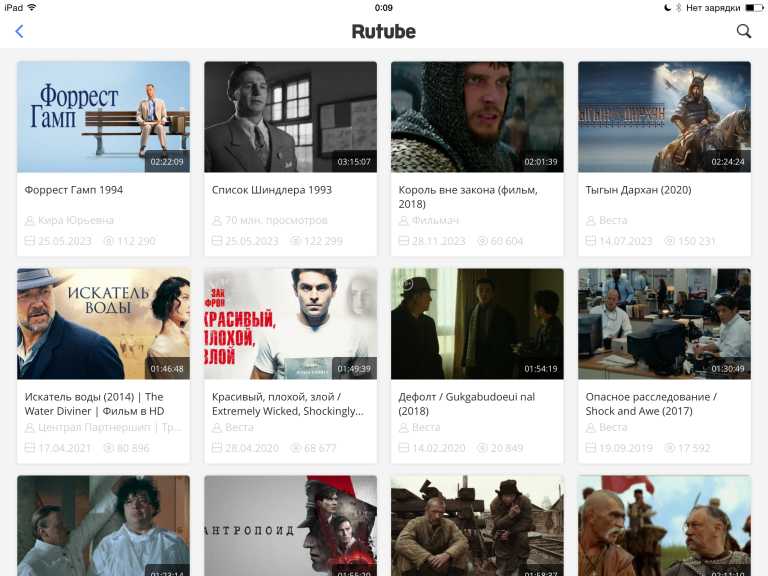Tap views eye icon beside 68 677
The height and width of the screenshot is (576, 768).
(295, 448)
